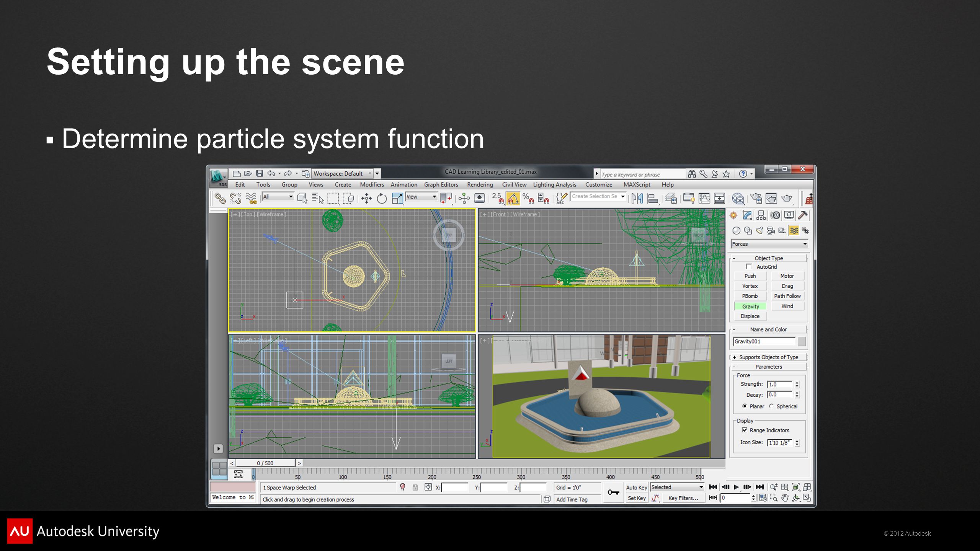Select the Space Warps category icon
Image resolution: width=980 pixels, height=551 pixels.
(x=794, y=230)
